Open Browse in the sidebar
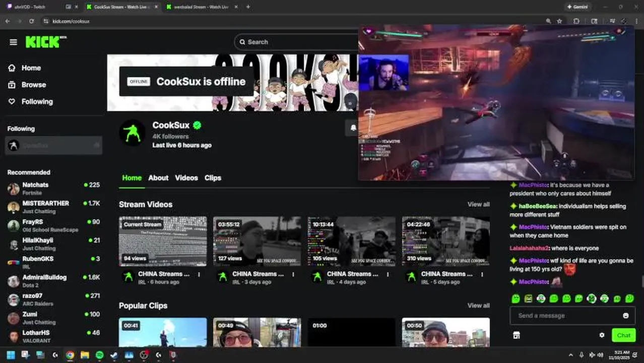The image size is (644, 363). (33, 85)
